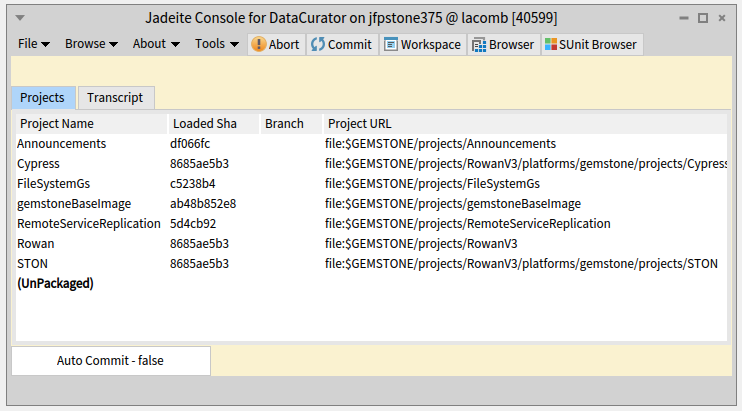Viewport: 742px width, 411px height.
Task: Switch to the Transcript tab
Action: (x=115, y=97)
